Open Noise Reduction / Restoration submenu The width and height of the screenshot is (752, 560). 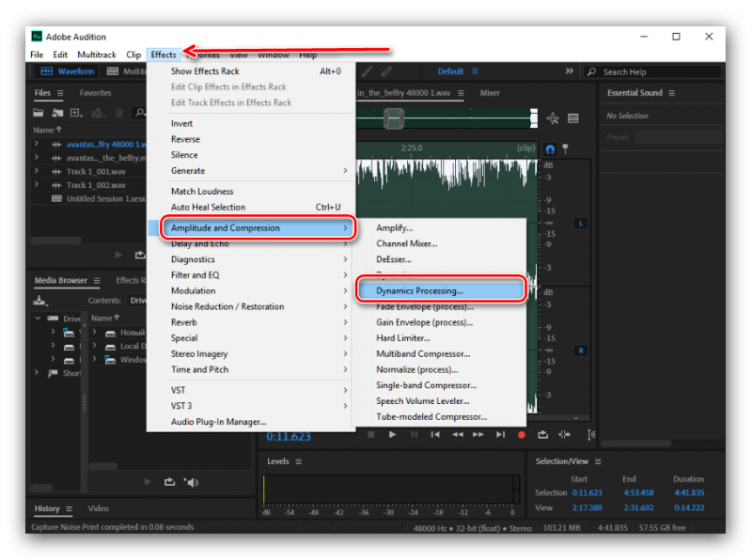pyautogui.click(x=258, y=306)
